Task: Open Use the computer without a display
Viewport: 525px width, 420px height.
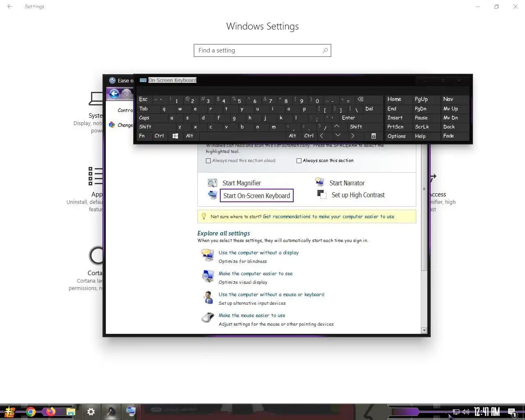Action: [x=258, y=253]
